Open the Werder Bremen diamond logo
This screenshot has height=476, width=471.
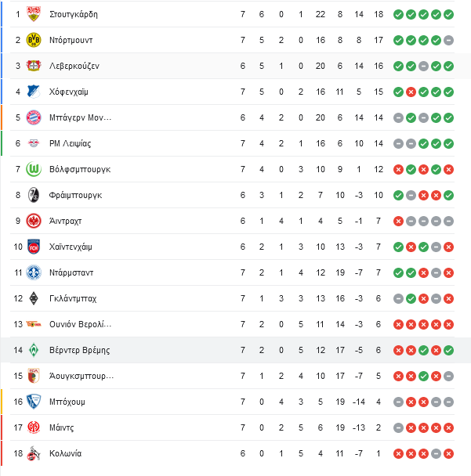tap(34, 350)
